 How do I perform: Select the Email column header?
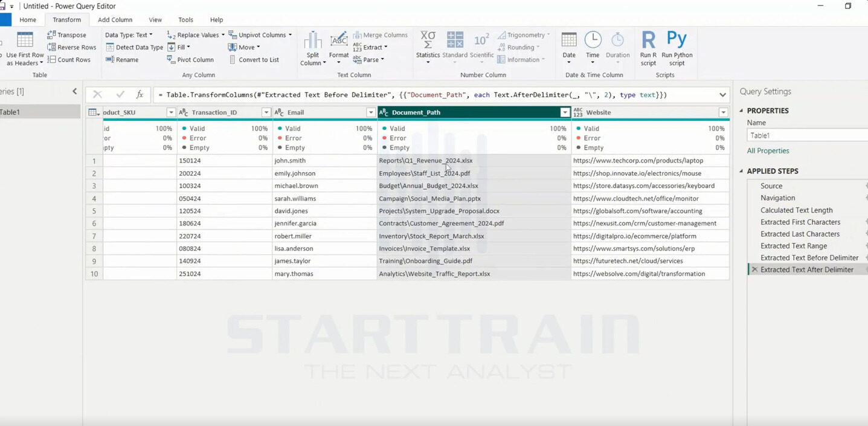click(324, 112)
